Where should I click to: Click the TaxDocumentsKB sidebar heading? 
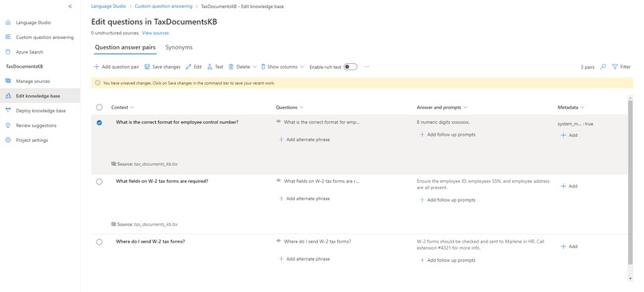(24, 66)
